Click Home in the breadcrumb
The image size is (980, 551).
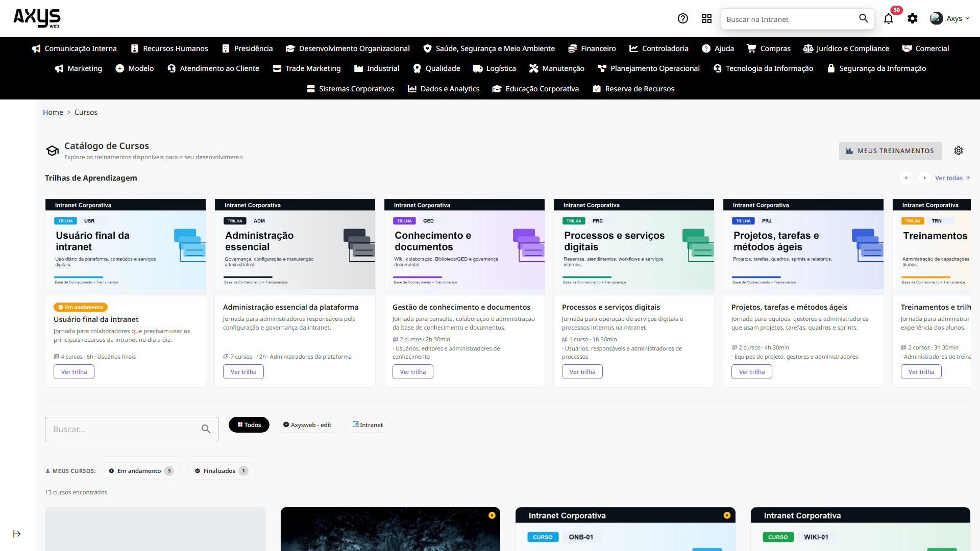[x=53, y=112]
